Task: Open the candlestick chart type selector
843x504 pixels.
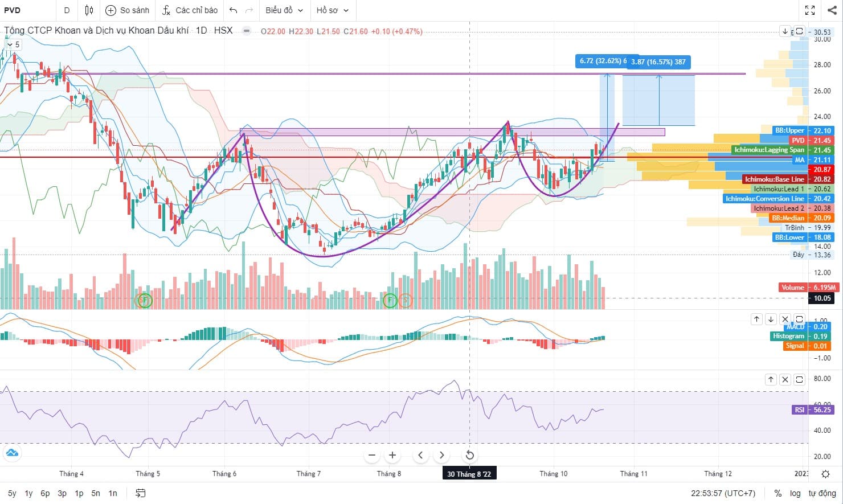Action: 89,10
